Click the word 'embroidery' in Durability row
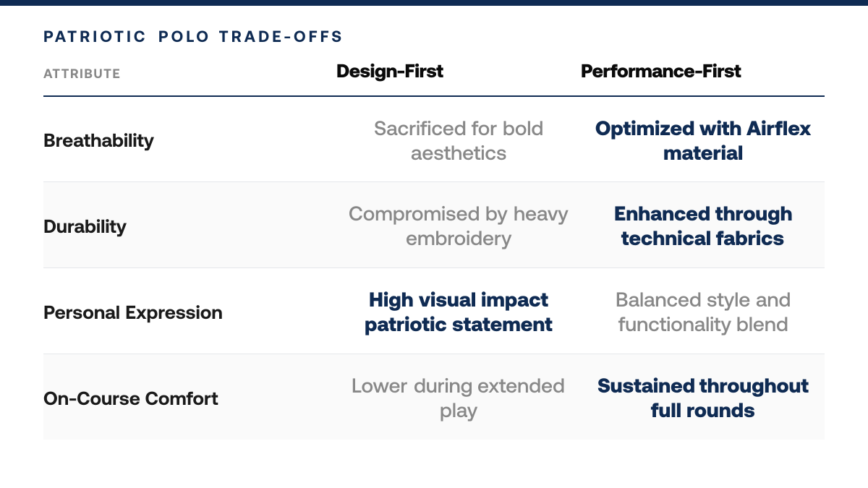 pyautogui.click(x=459, y=239)
